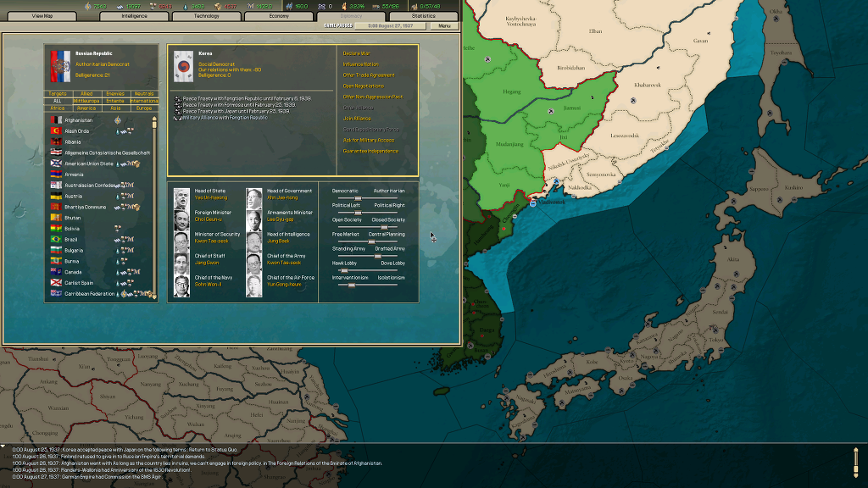868x488 pixels.
Task: Choose Offer Non-Aggression Pact
Action: click(x=373, y=97)
